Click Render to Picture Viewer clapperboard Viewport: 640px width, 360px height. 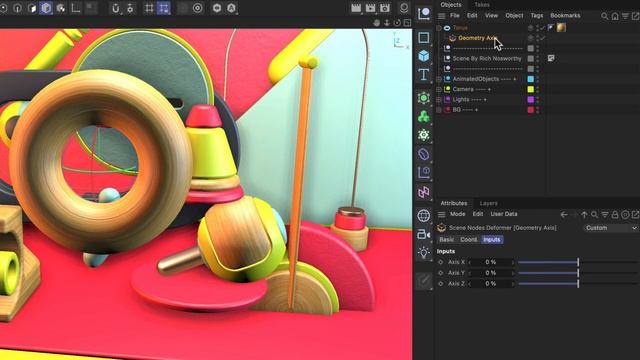(371, 8)
